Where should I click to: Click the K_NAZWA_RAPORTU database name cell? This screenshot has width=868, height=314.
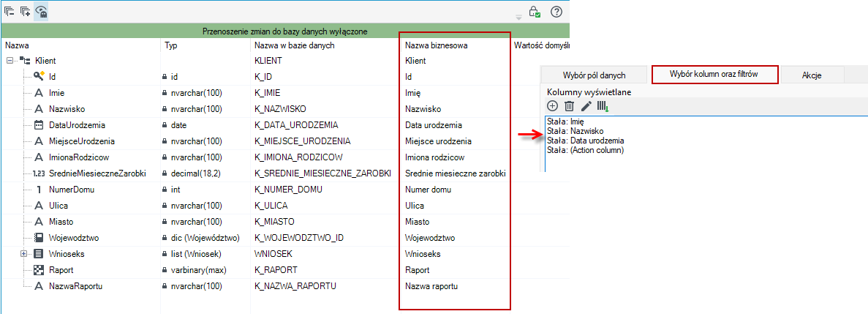[295, 286]
